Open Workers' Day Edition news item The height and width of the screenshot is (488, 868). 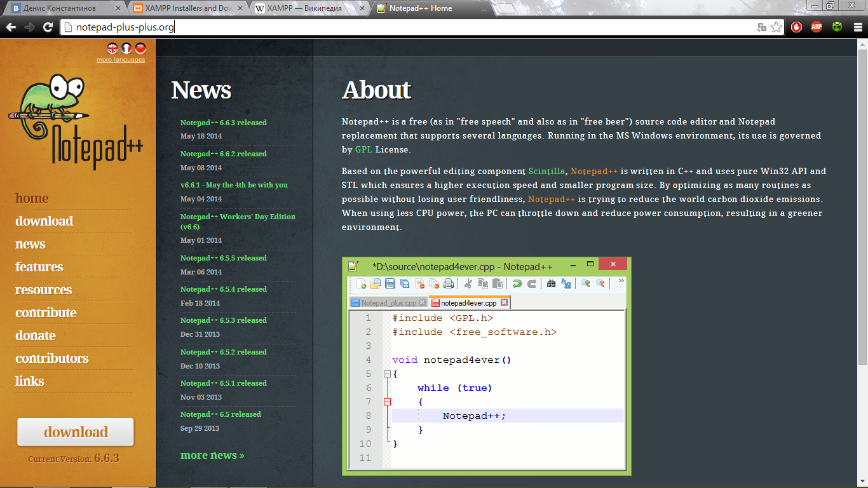pyautogui.click(x=238, y=221)
